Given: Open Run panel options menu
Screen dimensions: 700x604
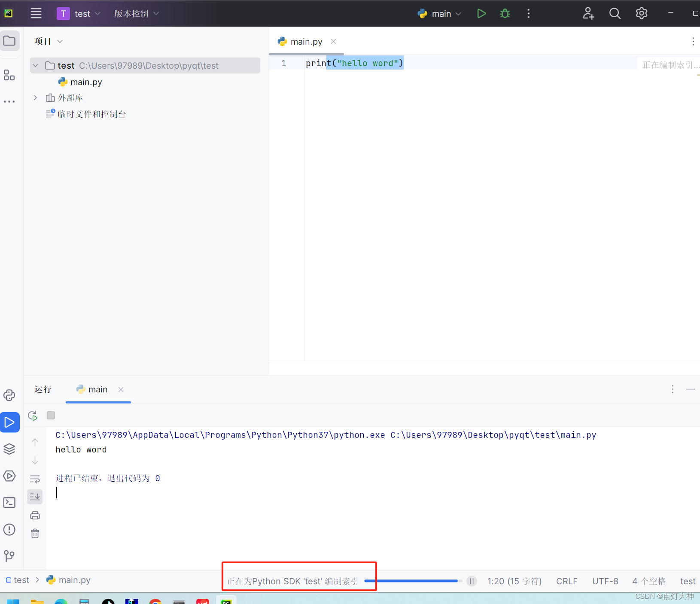Looking at the screenshot, I should [x=673, y=389].
